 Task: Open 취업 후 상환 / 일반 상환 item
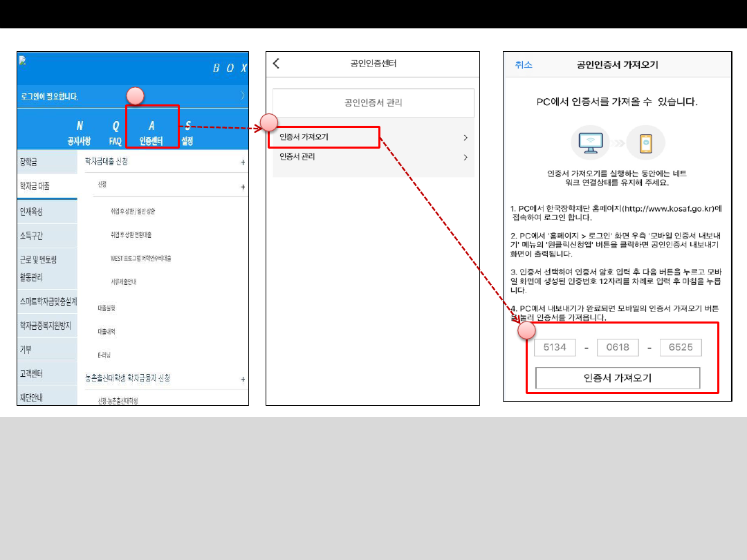point(132,211)
